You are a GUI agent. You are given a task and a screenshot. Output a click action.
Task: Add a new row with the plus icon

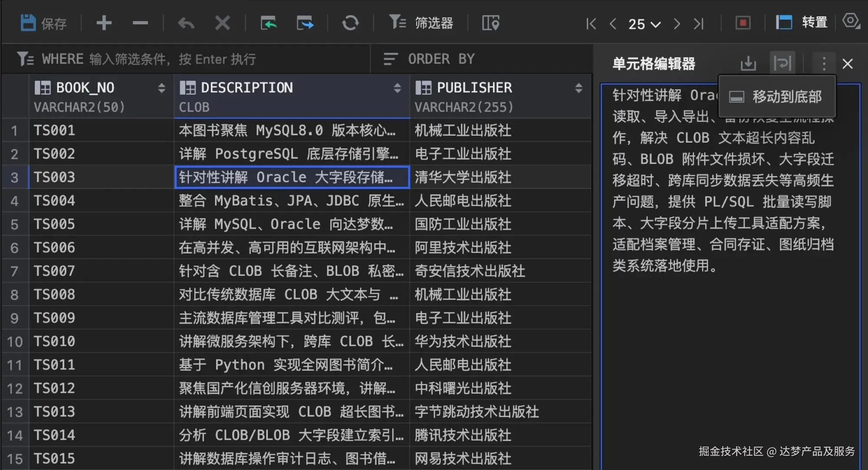point(104,23)
